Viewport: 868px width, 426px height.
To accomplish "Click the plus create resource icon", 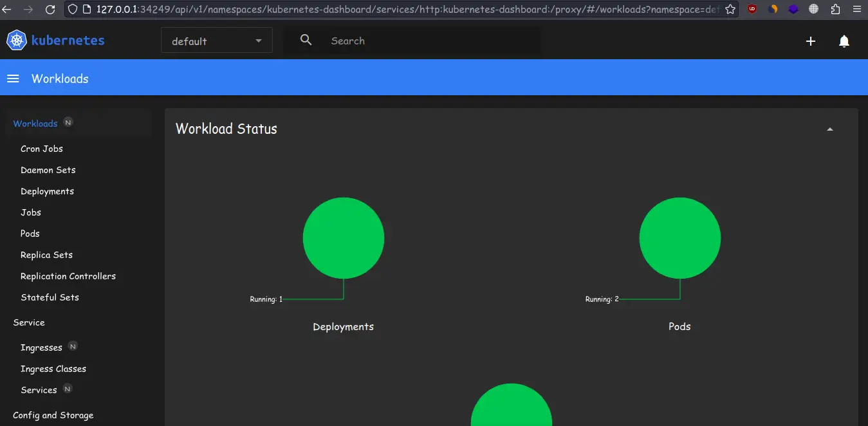I will (811, 41).
